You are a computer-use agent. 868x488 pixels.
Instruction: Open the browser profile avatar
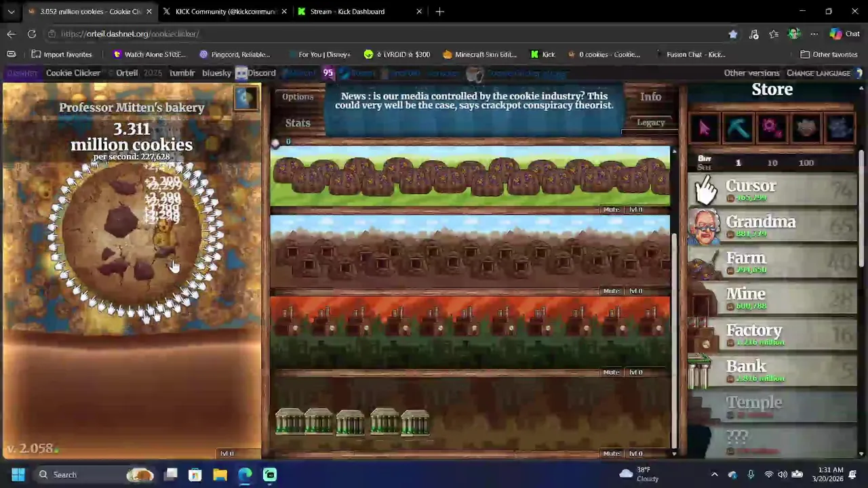pos(794,34)
